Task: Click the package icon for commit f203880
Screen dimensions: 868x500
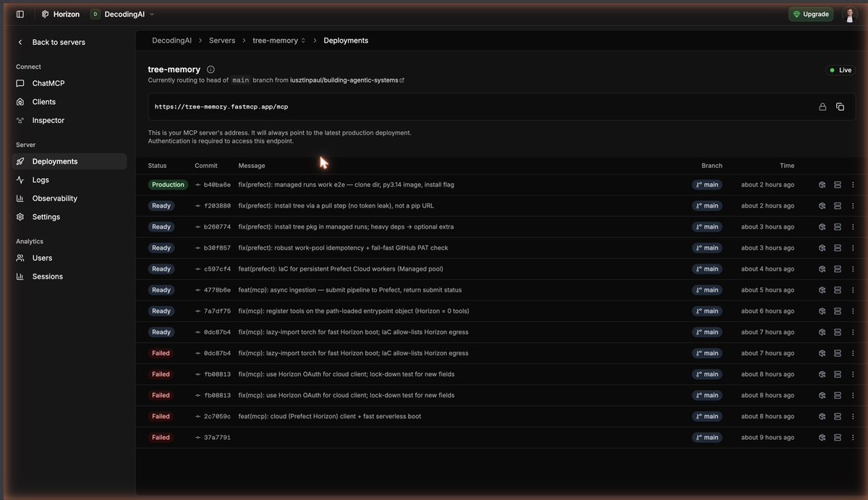Action: tap(822, 205)
